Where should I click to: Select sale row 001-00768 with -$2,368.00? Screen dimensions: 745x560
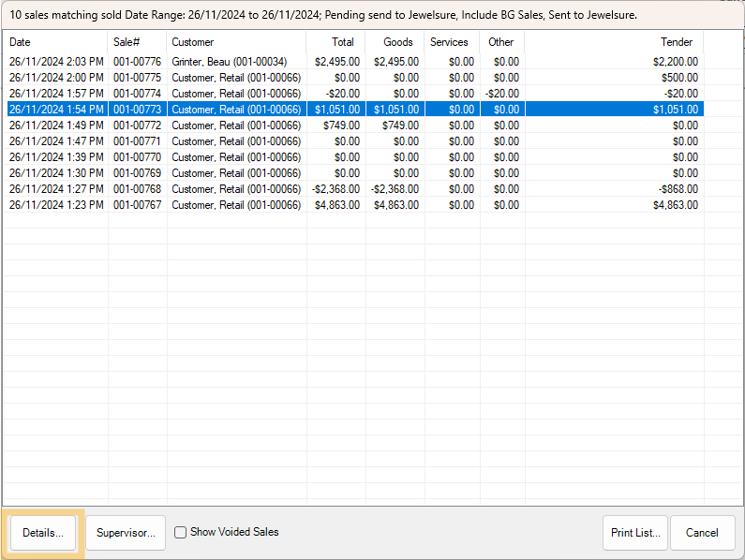pos(137,189)
